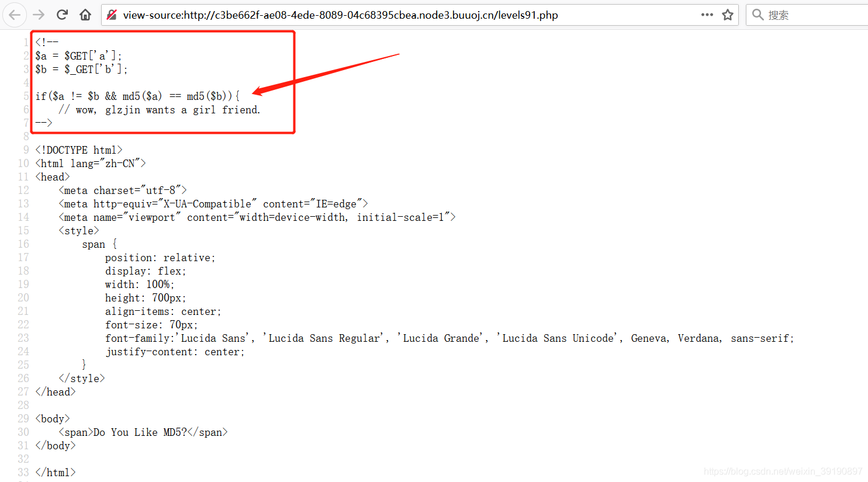This screenshot has width=868, height=482.
Task: Select the "justify-content: center;" line
Action: (175, 352)
